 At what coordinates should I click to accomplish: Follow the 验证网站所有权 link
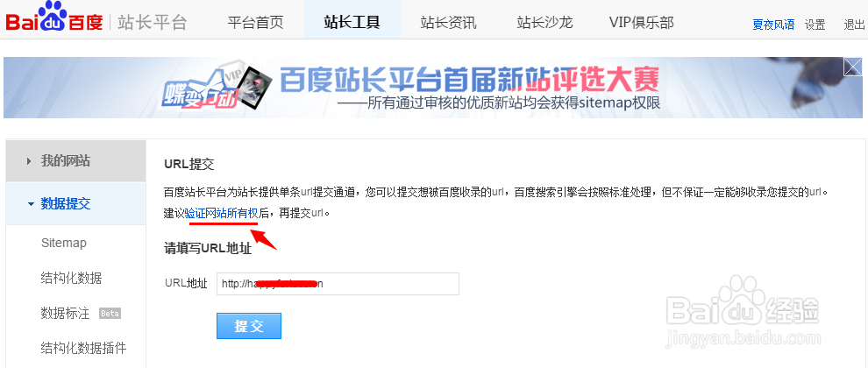point(222,213)
